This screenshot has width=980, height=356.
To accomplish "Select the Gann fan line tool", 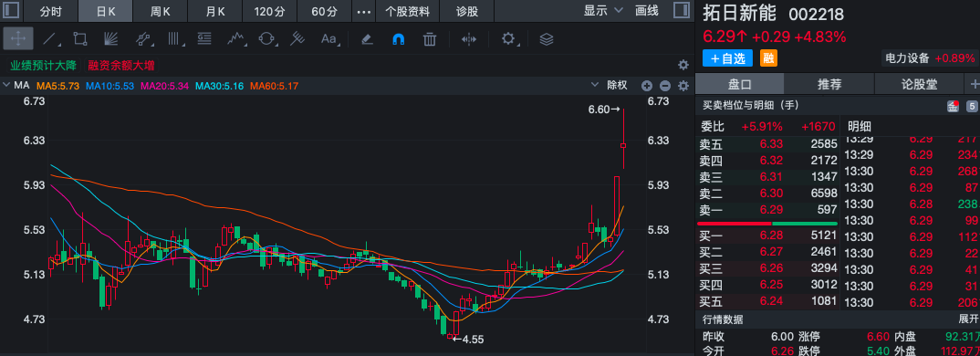I will tap(111, 38).
